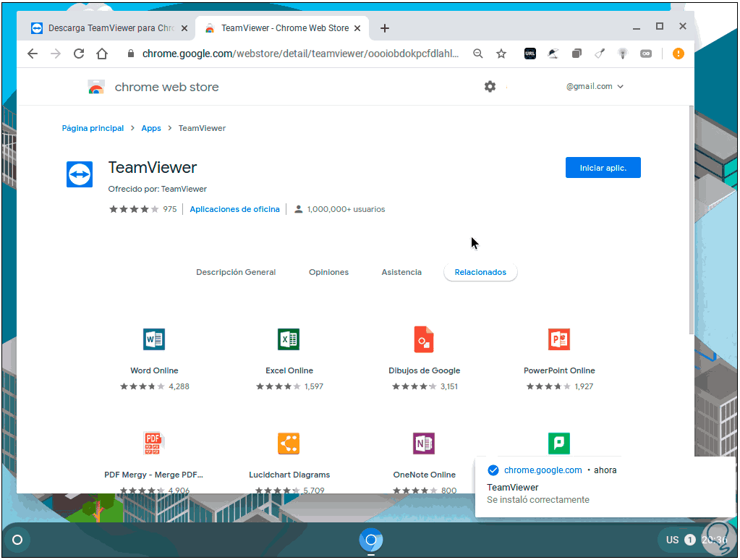The width and height of the screenshot is (740, 560).
Task: Click chrome.google.com in the notification
Action: tap(543, 470)
